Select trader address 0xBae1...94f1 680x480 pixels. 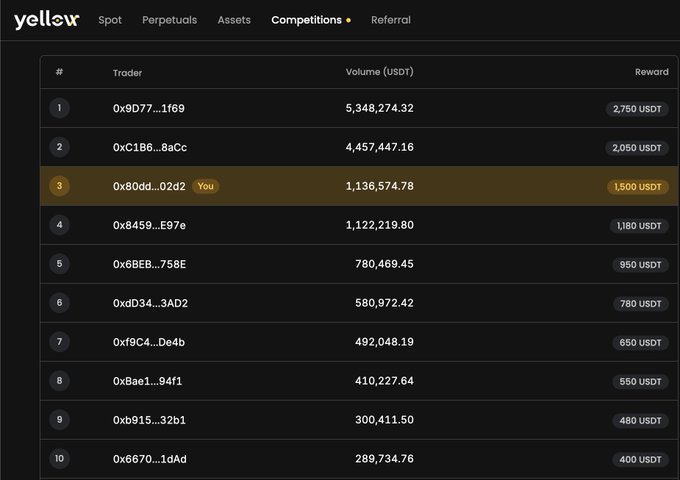[147, 381]
